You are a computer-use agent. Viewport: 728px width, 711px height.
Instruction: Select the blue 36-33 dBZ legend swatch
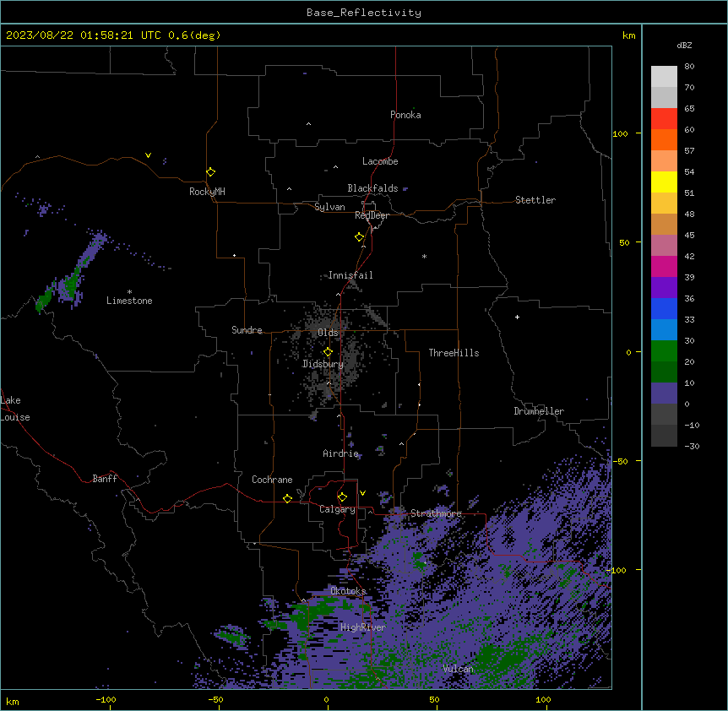coord(664,308)
